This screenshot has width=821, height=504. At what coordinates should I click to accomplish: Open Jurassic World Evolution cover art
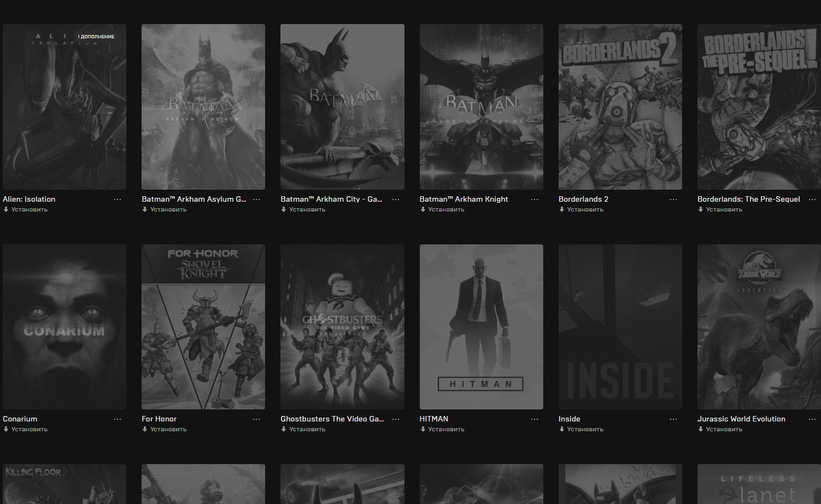point(759,327)
